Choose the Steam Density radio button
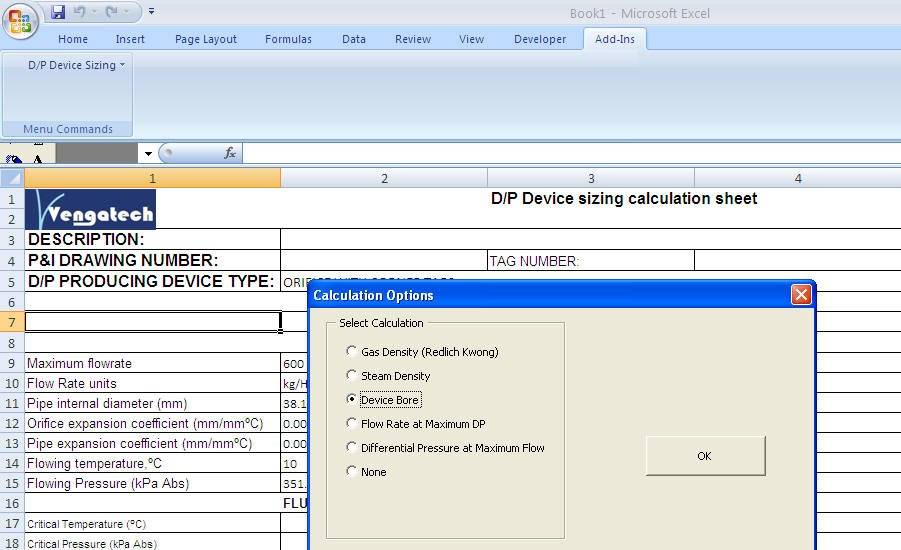901x550 pixels. [x=351, y=376]
